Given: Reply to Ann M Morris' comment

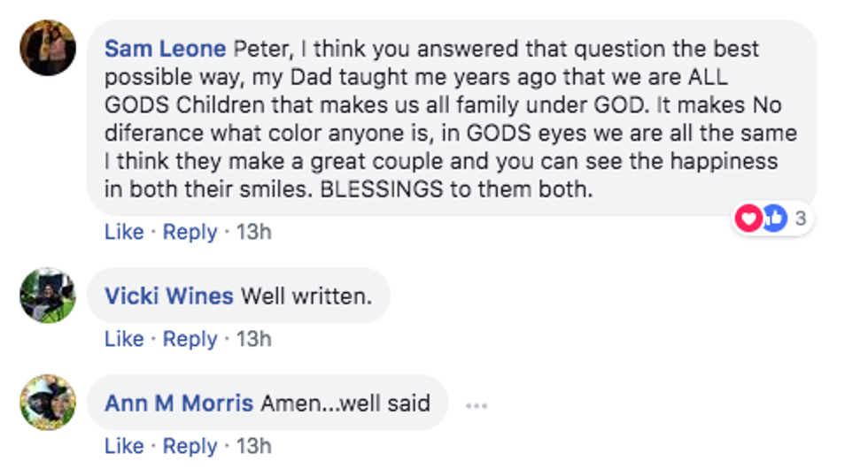Looking at the screenshot, I should [190, 446].
